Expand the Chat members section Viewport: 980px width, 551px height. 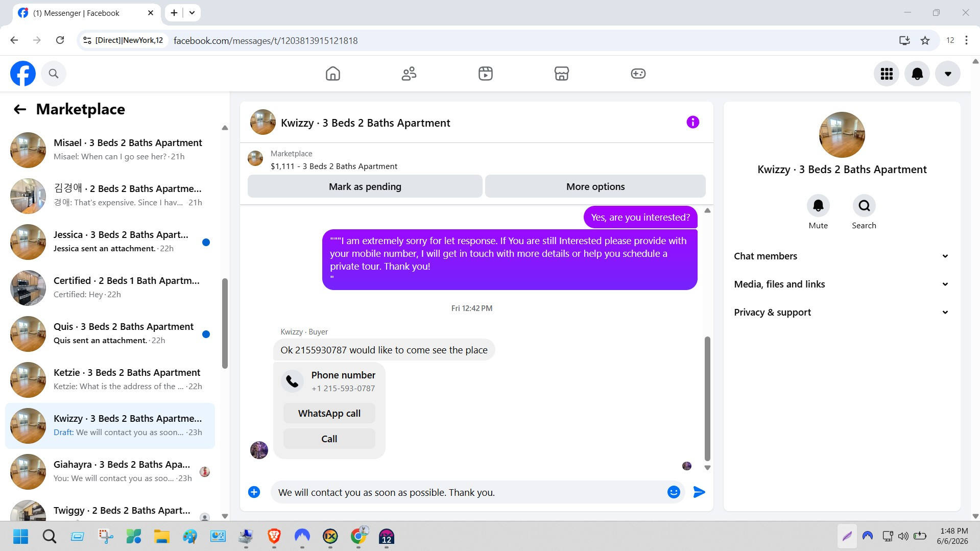tap(842, 256)
